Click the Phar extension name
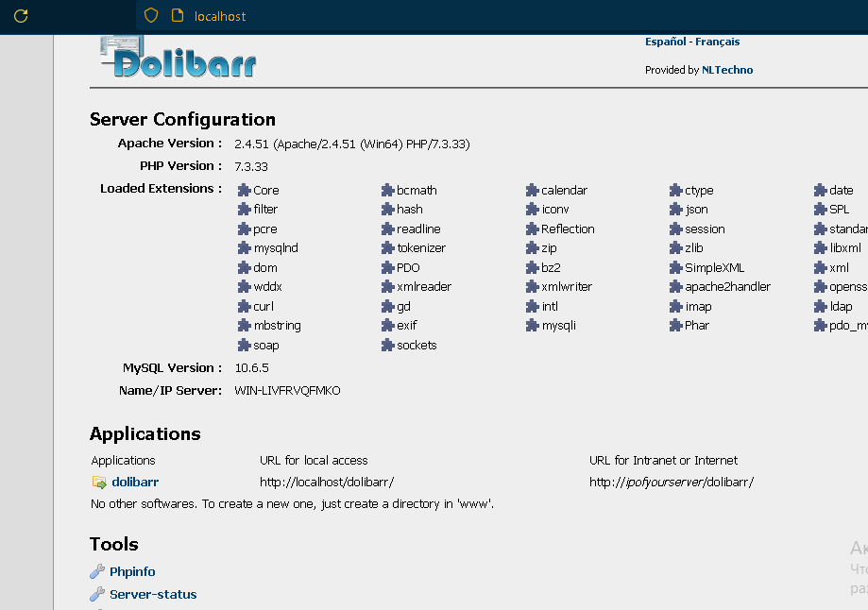 pos(697,326)
